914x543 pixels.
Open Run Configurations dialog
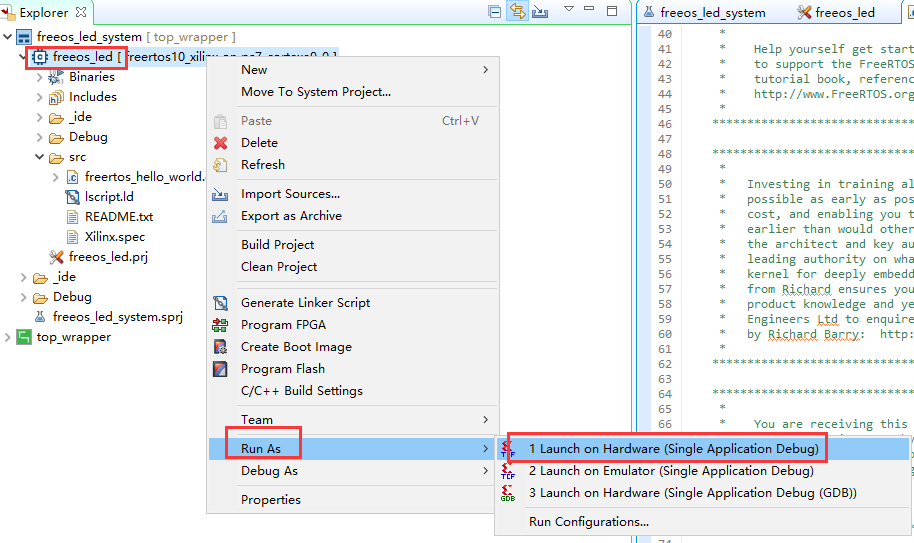coord(702,522)
